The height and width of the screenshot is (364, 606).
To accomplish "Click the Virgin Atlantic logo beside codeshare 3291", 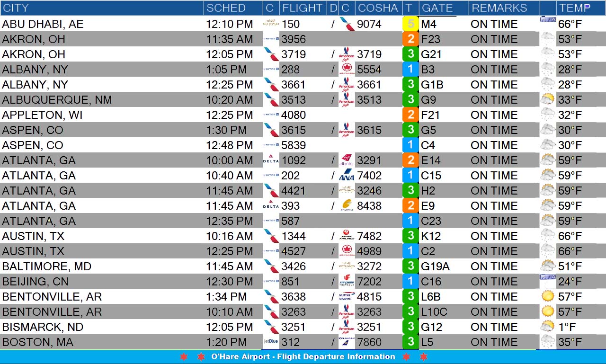I will (x=347, y=160).
